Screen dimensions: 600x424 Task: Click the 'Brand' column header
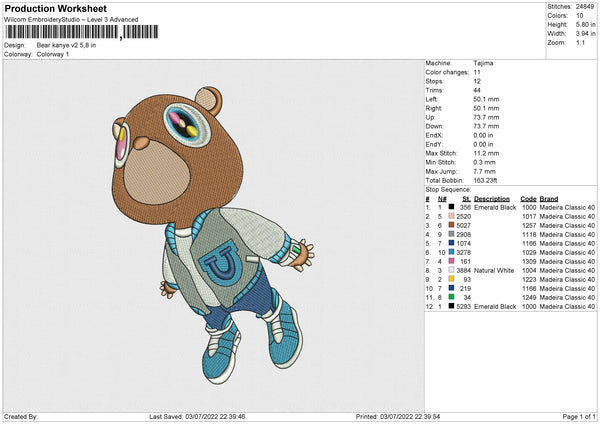tap(549, 199)
